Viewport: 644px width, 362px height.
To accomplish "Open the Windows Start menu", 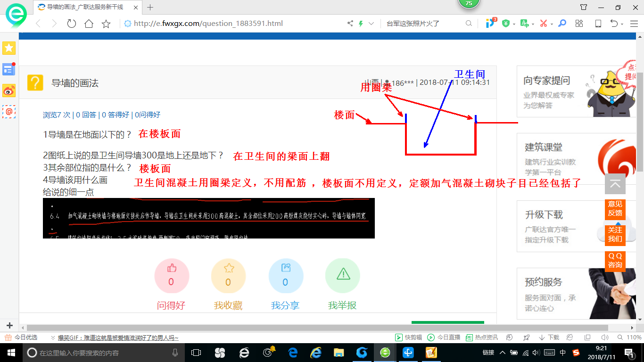I will pos(11,353).
